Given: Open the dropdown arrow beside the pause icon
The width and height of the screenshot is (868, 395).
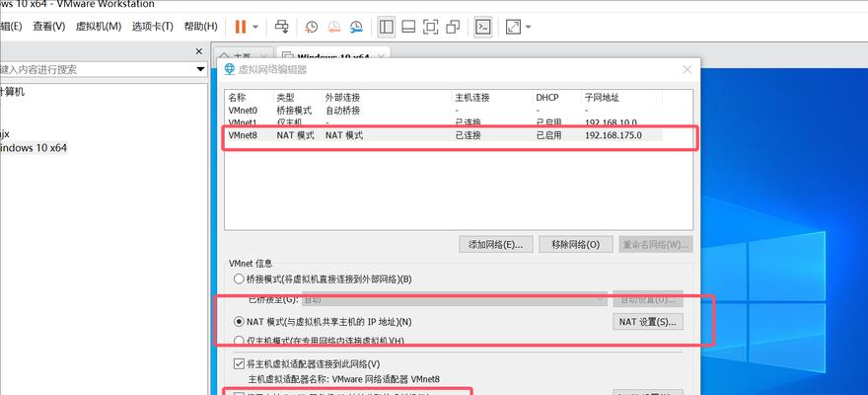Looking at the screenshot, I should tap(255, 27).
